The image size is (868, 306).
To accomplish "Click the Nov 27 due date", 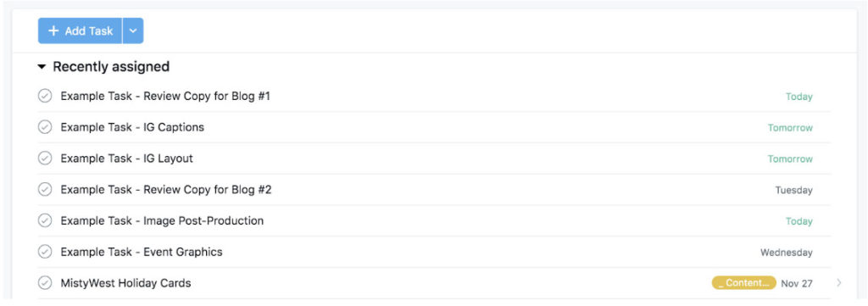I will pos(797,283).
